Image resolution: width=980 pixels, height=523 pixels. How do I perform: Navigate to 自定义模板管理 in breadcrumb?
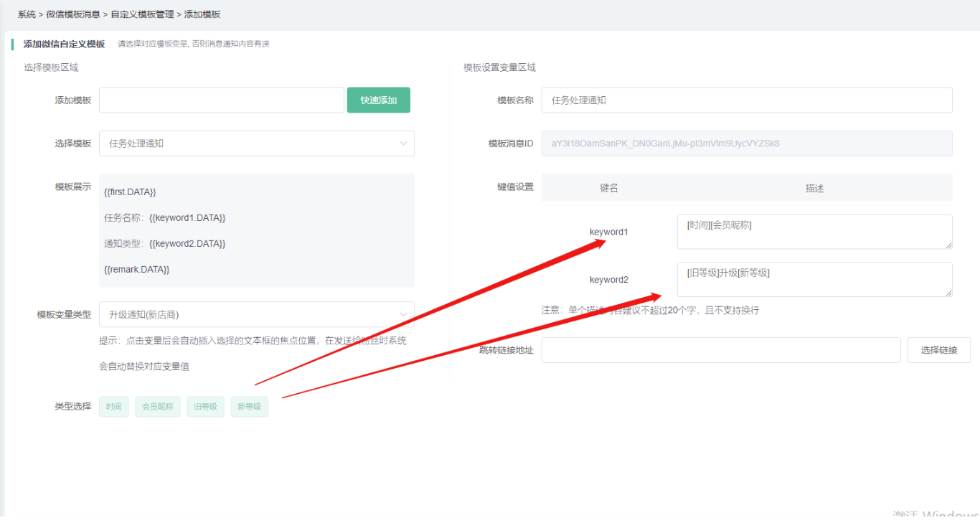(142, 14)
